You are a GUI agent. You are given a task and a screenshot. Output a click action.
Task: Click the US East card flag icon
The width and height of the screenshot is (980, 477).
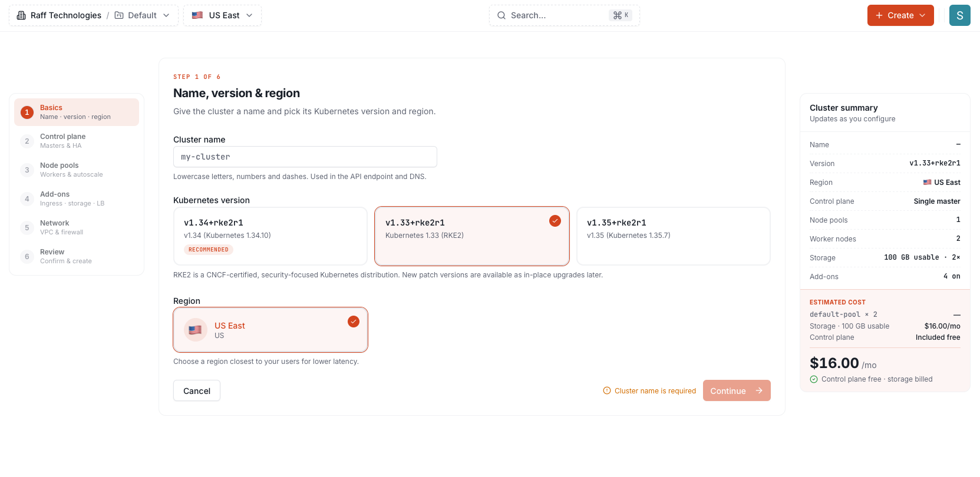click(196, 330)
